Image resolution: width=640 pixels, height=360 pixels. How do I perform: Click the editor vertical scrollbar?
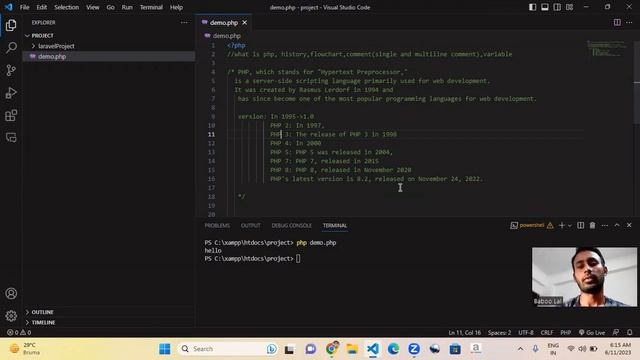(637, 82)
